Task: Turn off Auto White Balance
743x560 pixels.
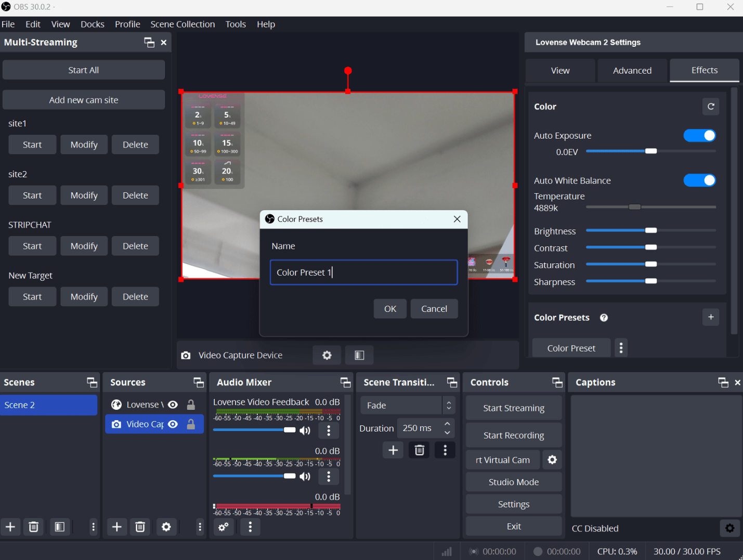Action: 699,180
